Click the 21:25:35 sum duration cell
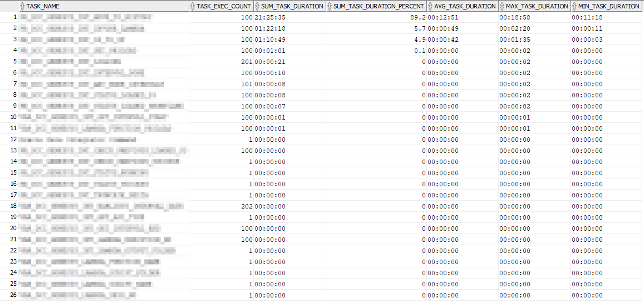 tap(270, 18)
